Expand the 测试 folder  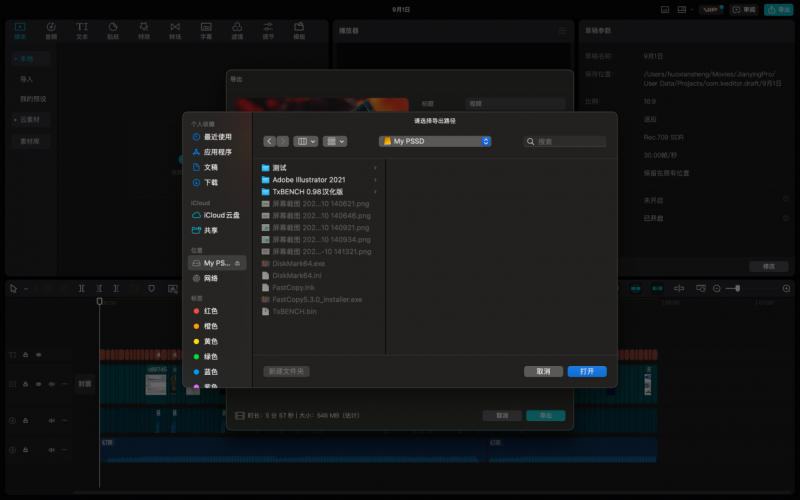[x=280, y=167]
